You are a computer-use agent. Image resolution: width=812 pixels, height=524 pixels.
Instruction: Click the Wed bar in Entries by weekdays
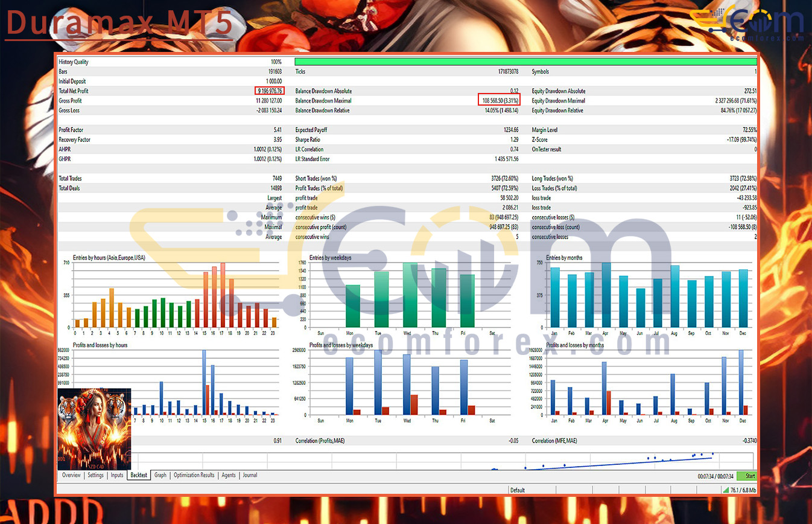tap(410, 295)
